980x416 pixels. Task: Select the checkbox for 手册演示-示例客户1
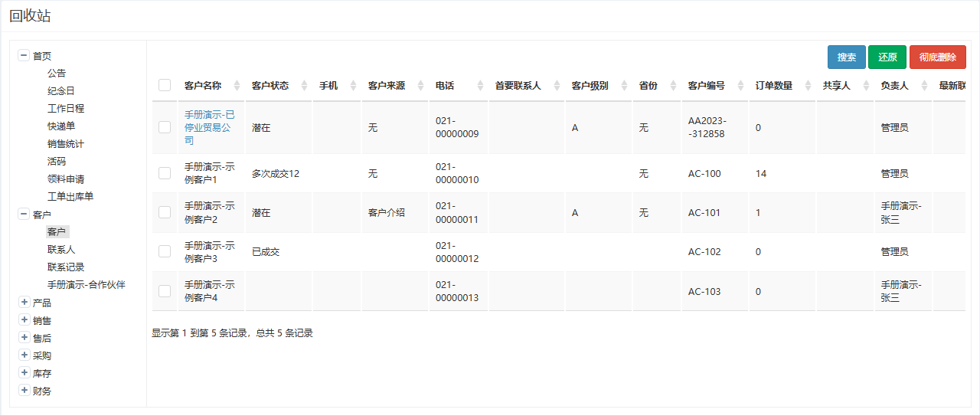click(165, 173)
